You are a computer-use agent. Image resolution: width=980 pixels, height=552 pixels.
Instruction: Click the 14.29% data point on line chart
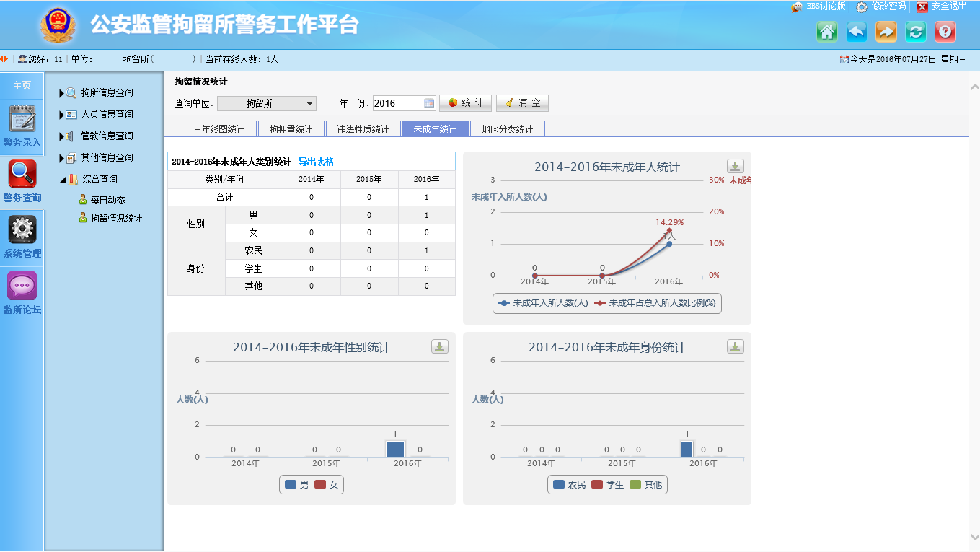pyautogui.click(x=669, y=230)
